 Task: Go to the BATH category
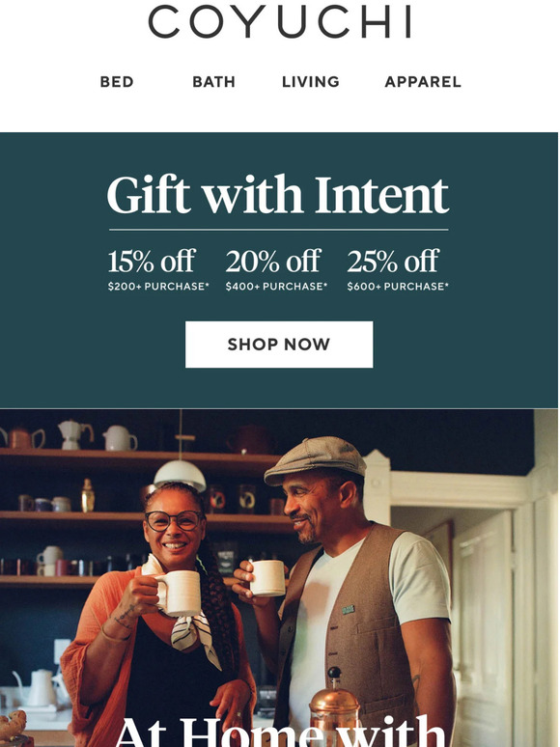coord(213,82)
